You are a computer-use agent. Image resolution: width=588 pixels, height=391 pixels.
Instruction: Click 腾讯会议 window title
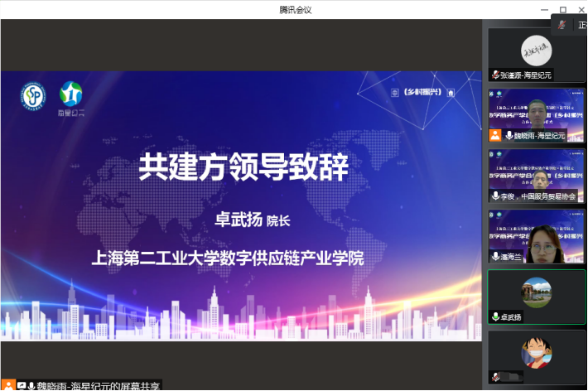(296, 10)
